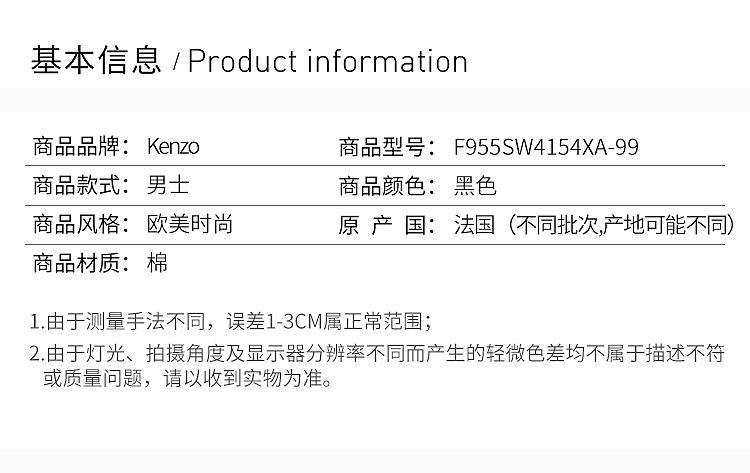Click note 1 about 1-3CM measurement error
The image size is (750, 473).
point(230,321)
